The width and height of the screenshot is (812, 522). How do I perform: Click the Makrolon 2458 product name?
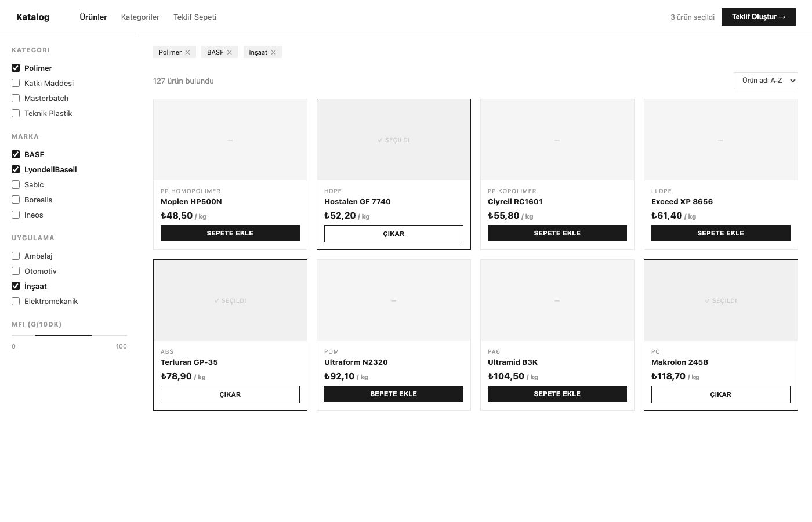pos(680,362)
